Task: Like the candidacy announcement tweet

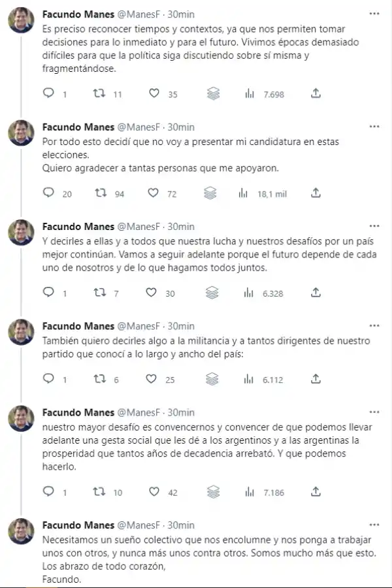Action: [x=152, y=193]
